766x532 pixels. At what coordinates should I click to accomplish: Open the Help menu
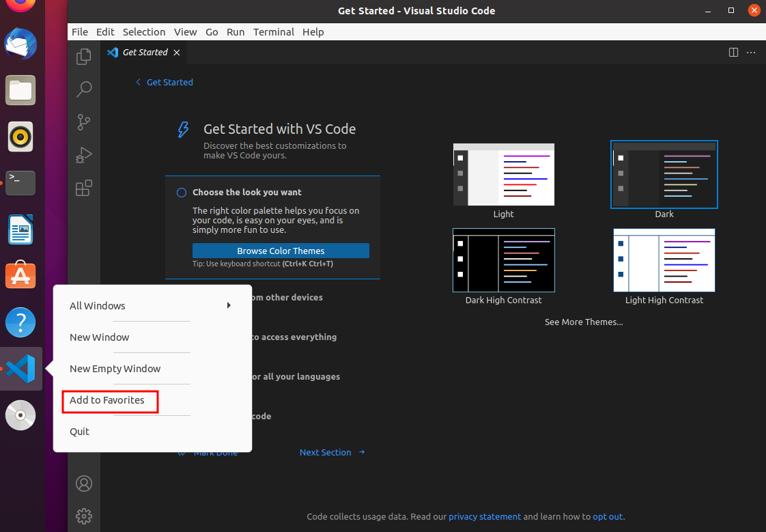point(313,31)
